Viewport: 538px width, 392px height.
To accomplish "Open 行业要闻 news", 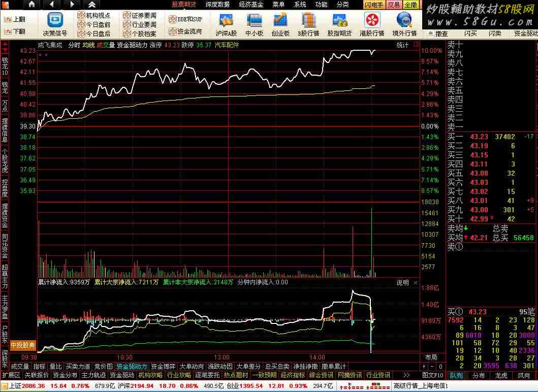I will click(140, 25).
